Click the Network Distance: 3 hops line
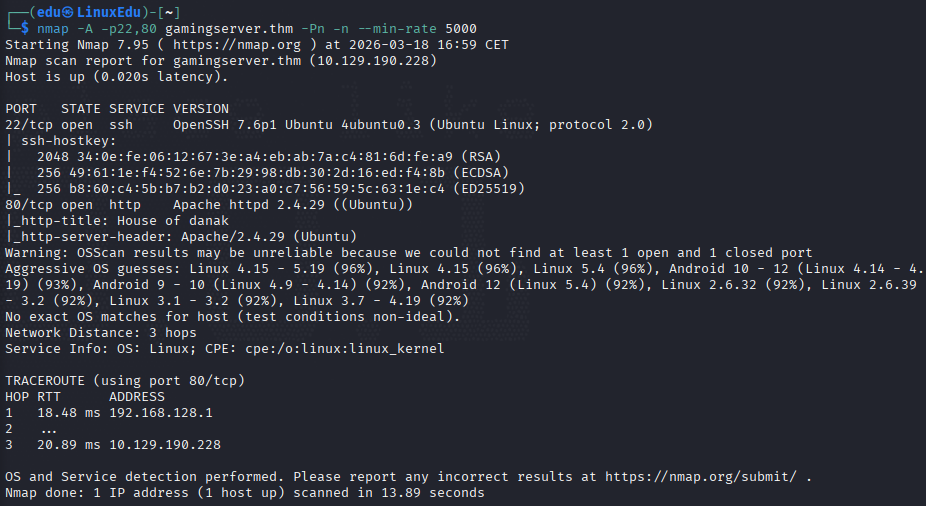Screen dimensions: 926x506 [x=100, y=333]
